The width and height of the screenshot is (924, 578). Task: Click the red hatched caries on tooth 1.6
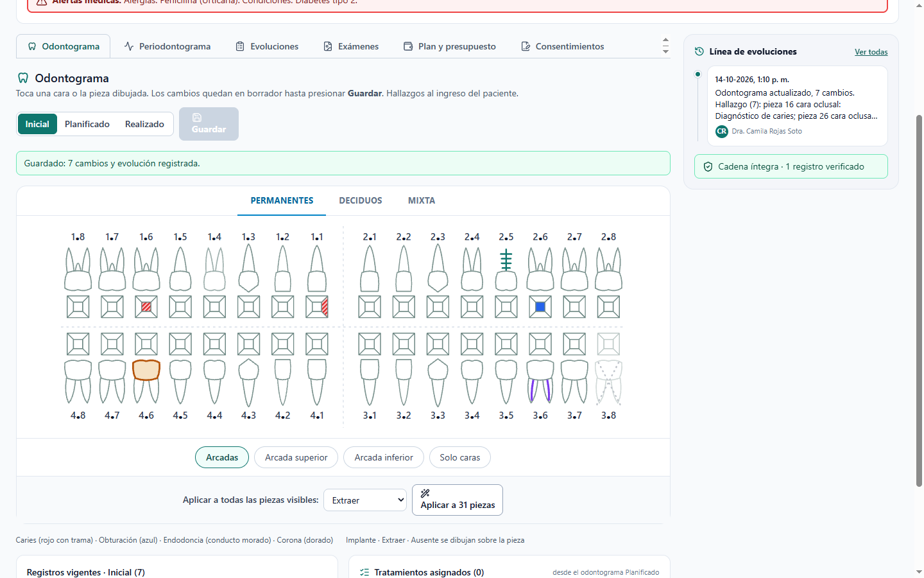coord(146,307)
